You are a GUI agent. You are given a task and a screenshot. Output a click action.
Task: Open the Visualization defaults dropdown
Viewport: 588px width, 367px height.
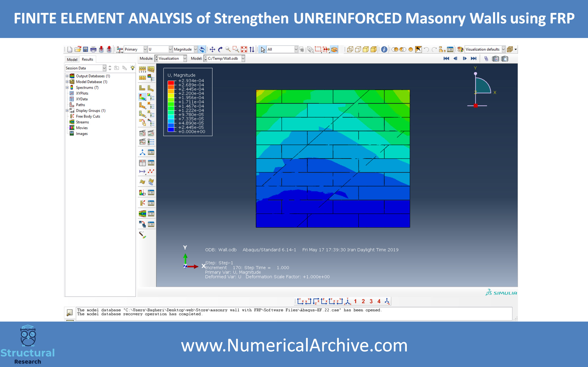click(503, 49)
